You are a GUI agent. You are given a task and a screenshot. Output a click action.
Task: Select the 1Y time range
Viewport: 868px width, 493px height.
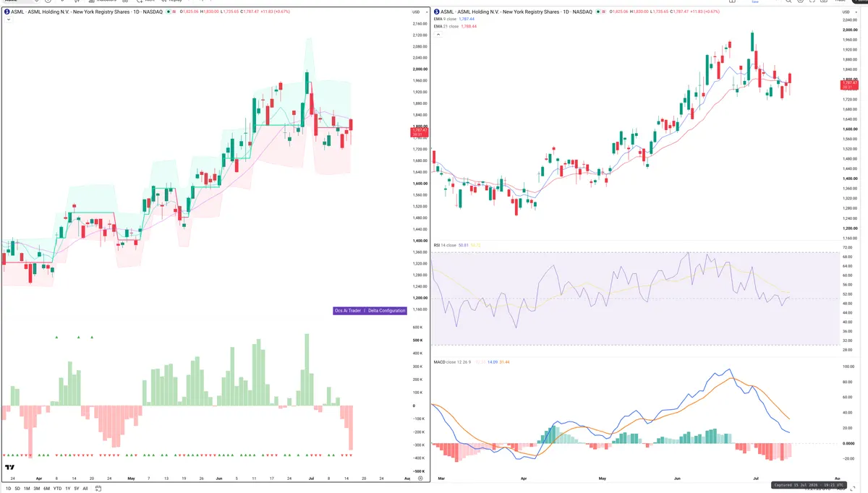68,489
